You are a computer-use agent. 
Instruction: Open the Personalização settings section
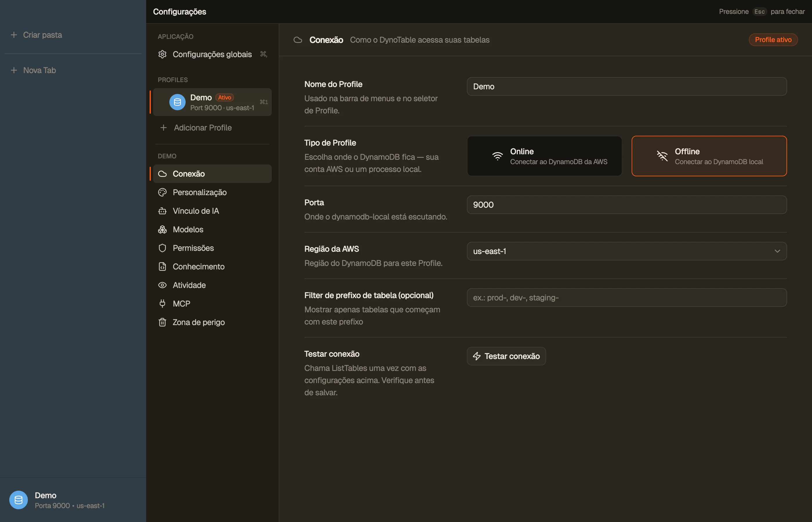coord(213,193)
